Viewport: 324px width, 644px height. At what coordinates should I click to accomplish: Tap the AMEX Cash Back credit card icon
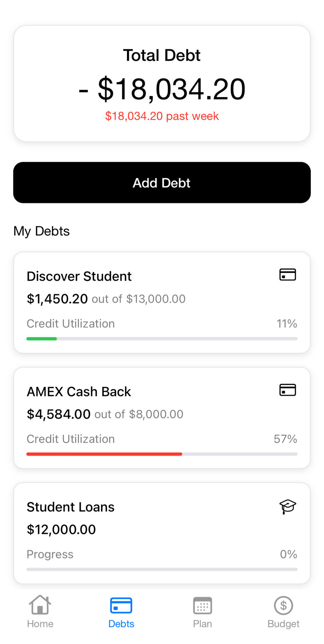pyautogui.click(x=288, y=390)
